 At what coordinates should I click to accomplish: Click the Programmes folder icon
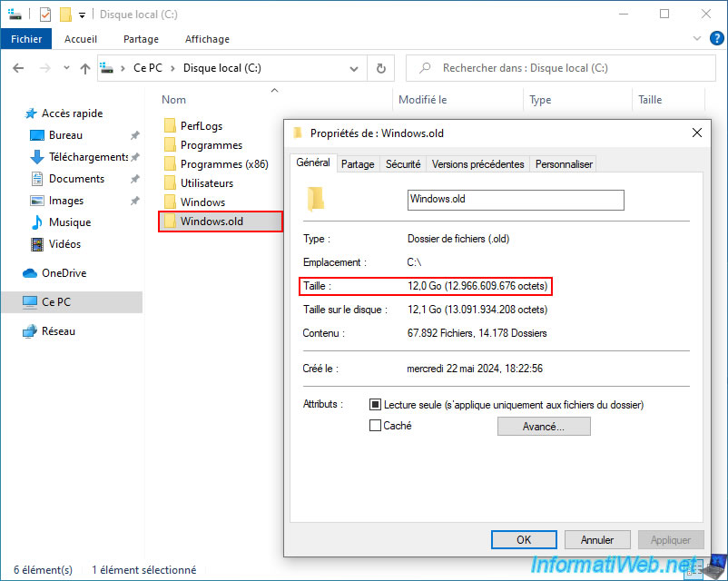tap(170, 144)
